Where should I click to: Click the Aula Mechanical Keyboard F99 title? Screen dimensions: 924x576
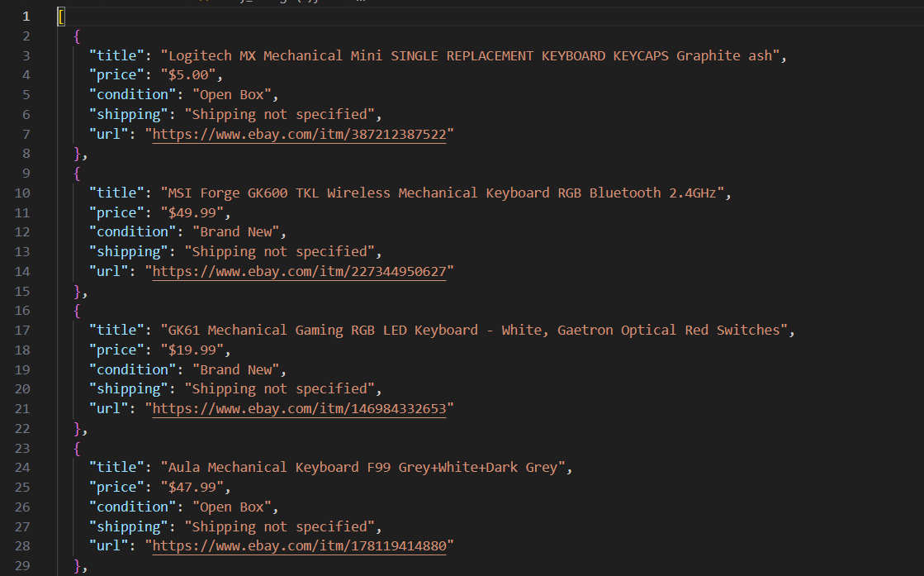(362, 468)
